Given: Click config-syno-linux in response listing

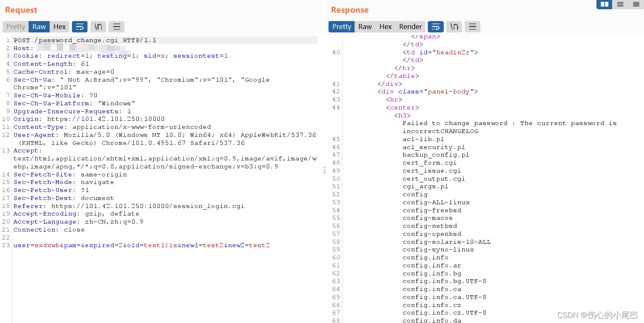Looking at the screenshot, I should 438,250.
